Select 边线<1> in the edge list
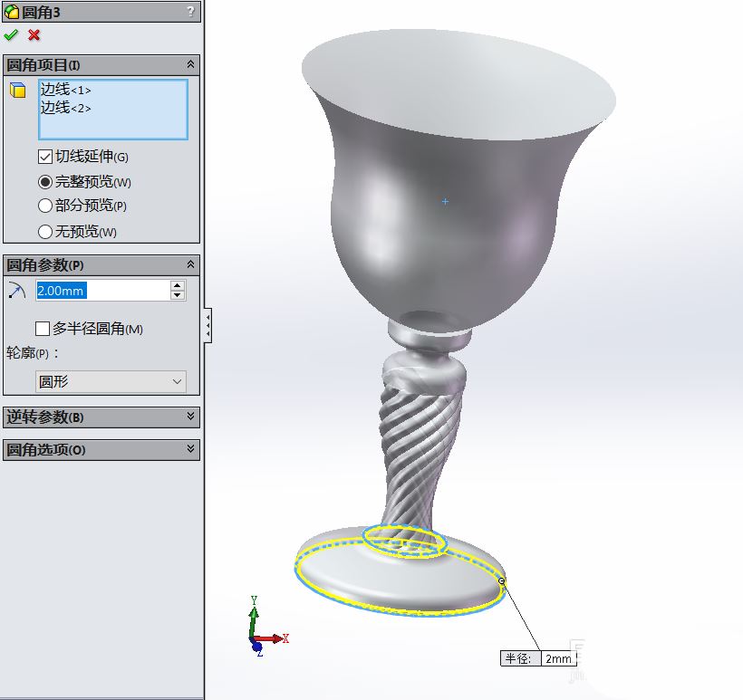 pyautogui.click(x=65, y=90)
